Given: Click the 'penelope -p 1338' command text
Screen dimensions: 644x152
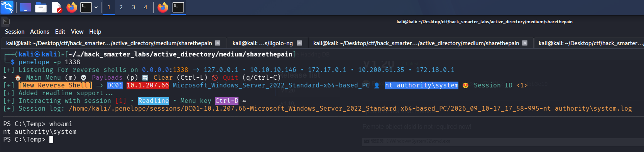Looking at the screenshot, I should pos(49,62).
